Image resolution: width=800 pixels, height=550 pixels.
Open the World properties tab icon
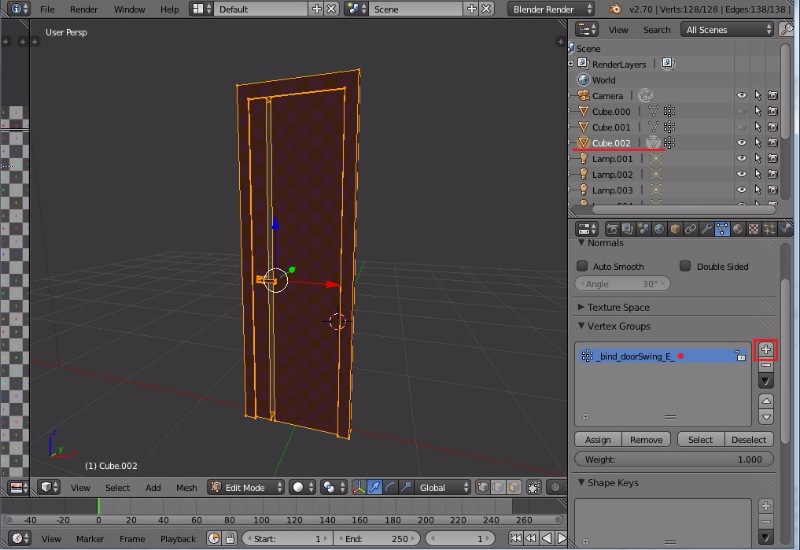pyautogui.click(x=658, y=229)
